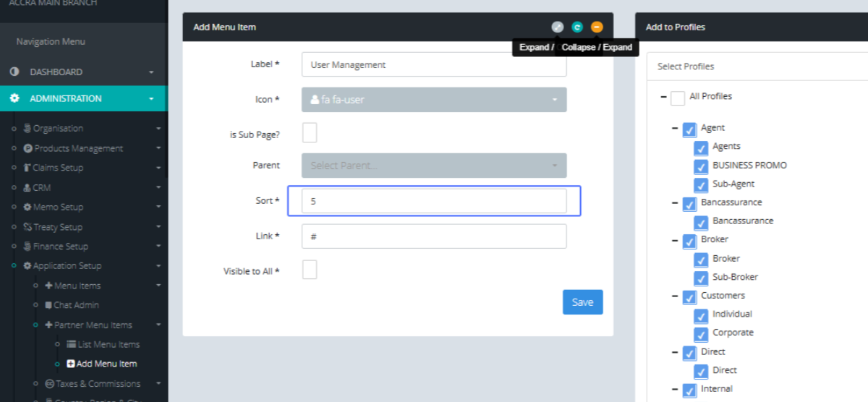Viewport: 868px width, 402px height.
Task: Click the Dashboard half-circle icon
Action: (14, 72)
